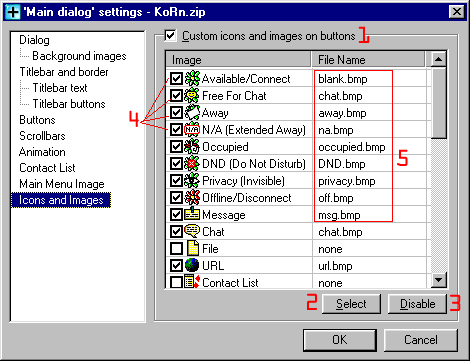Screen dimensions: 470x361
Task: Toggle the Occupied checkbox
Action: 176,147
